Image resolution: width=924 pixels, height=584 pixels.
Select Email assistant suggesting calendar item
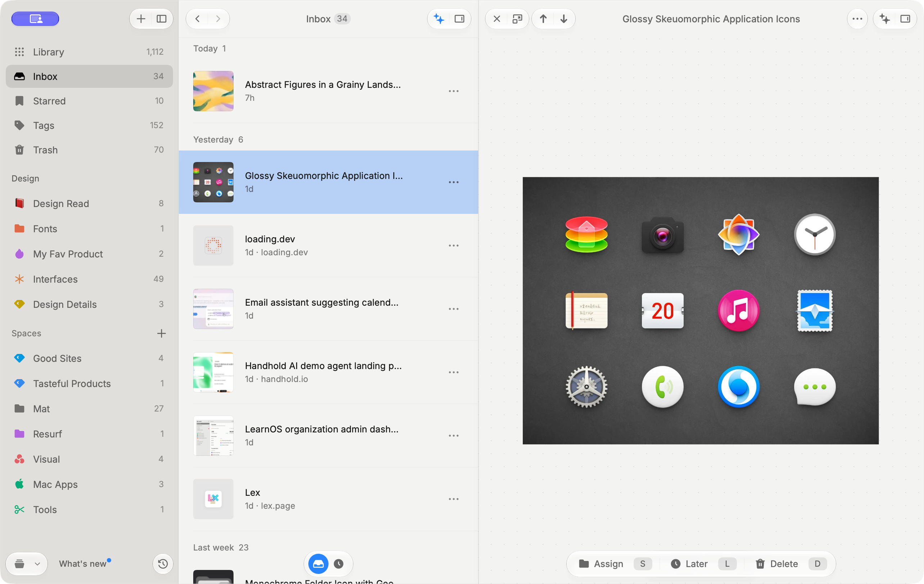tap(329, 309)
